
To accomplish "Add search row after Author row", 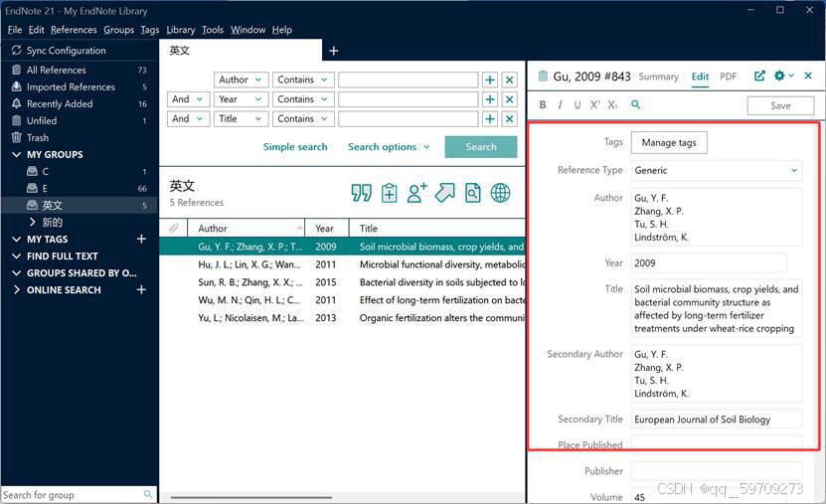I will coord(490,80).
